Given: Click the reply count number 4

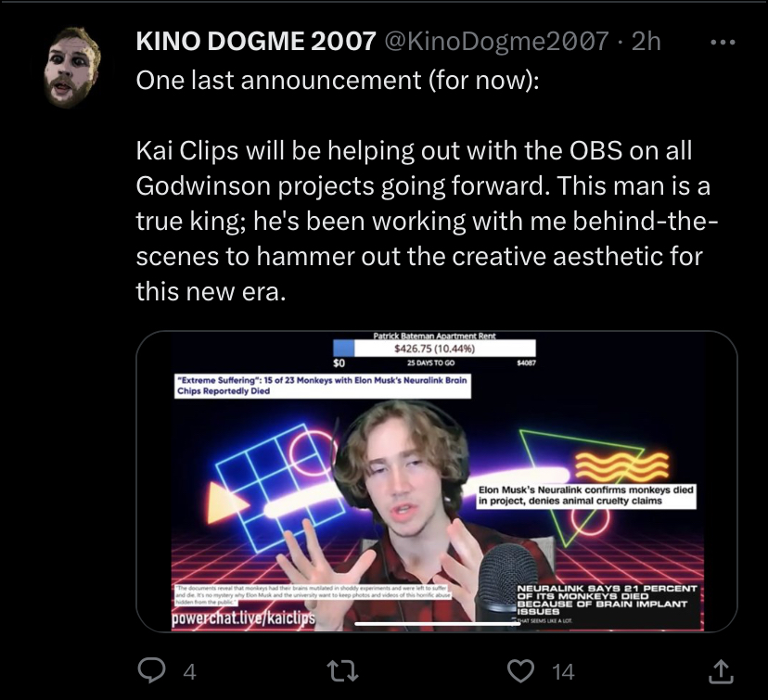Looking at the screenshot, I should coord(189,672).
